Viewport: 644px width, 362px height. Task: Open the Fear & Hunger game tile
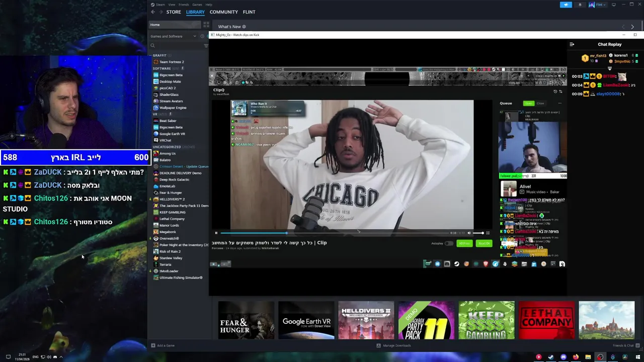247,320
